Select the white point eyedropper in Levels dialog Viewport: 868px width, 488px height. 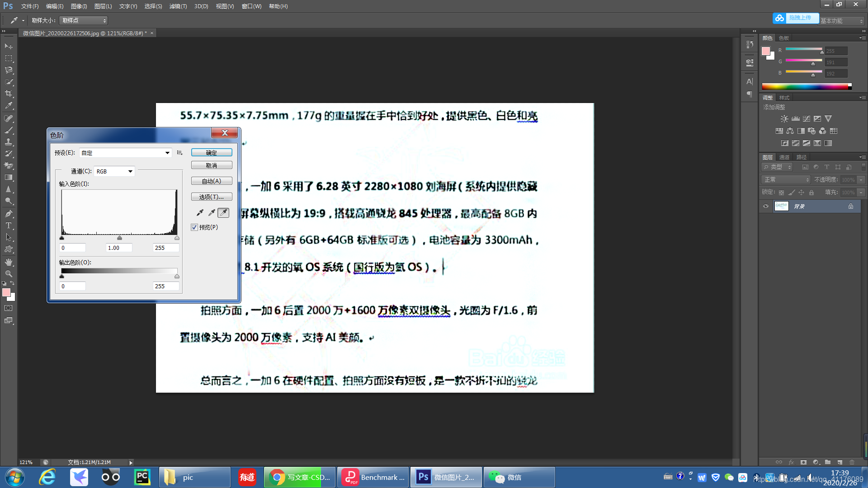tap(223, 212)
